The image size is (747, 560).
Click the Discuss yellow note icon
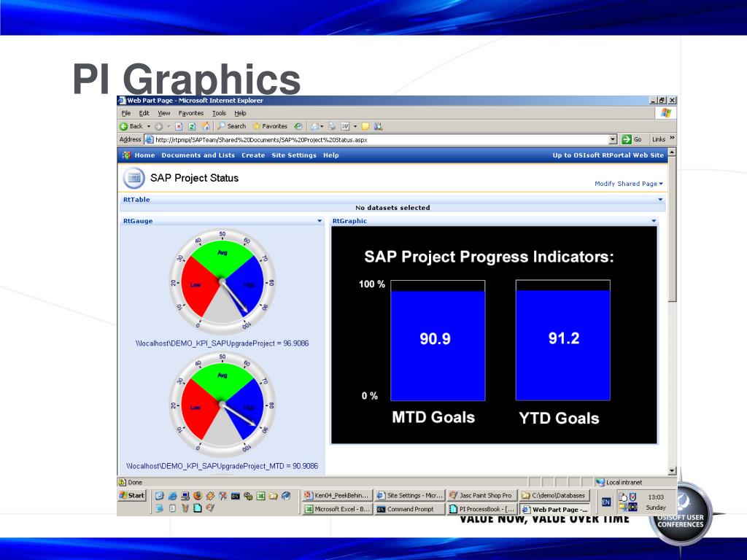(365, 126)
